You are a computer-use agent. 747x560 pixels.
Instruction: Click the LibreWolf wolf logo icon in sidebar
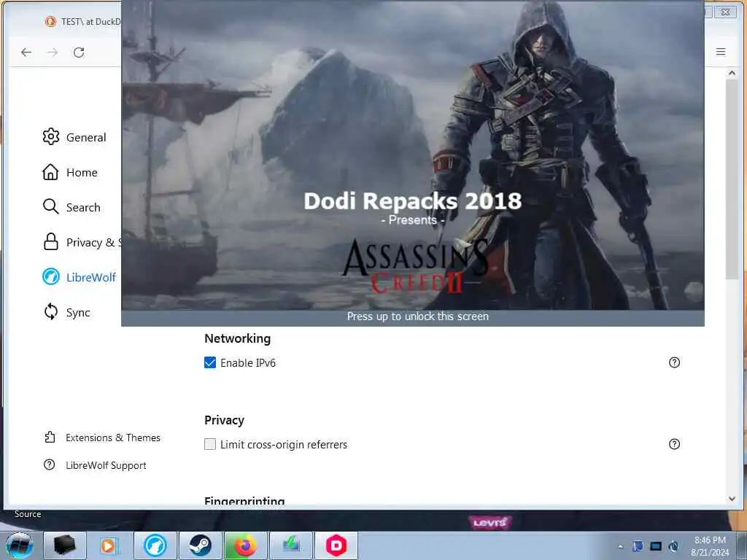[51, 276]
